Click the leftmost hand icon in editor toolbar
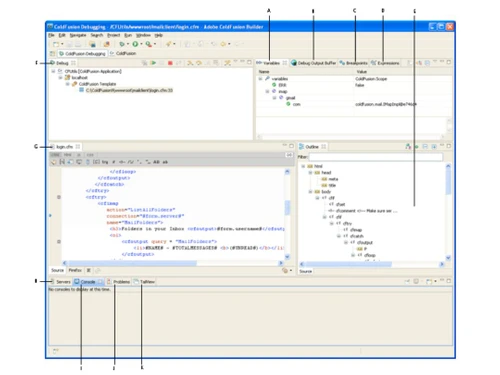The height and width of the screenshot is (375, 500). [x=54, y=162]
